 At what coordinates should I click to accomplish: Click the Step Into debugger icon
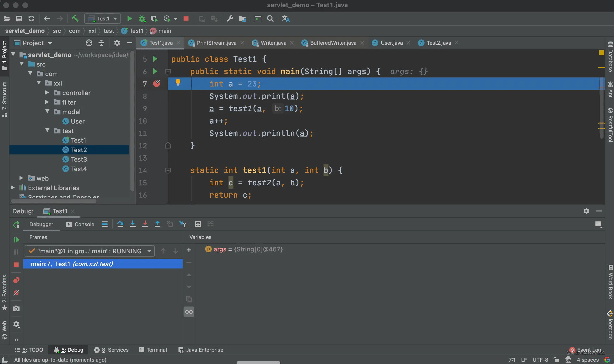(133, 224)
